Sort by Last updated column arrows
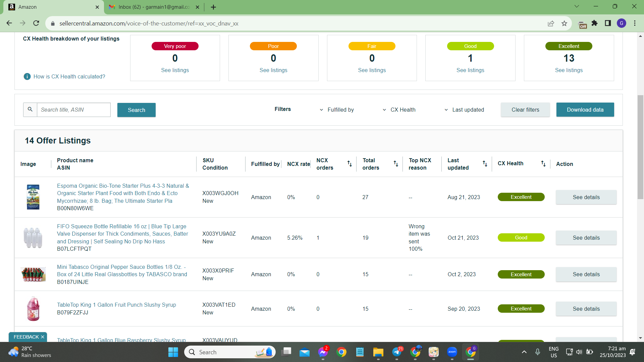Screen dimensions: 644x362 485,164
